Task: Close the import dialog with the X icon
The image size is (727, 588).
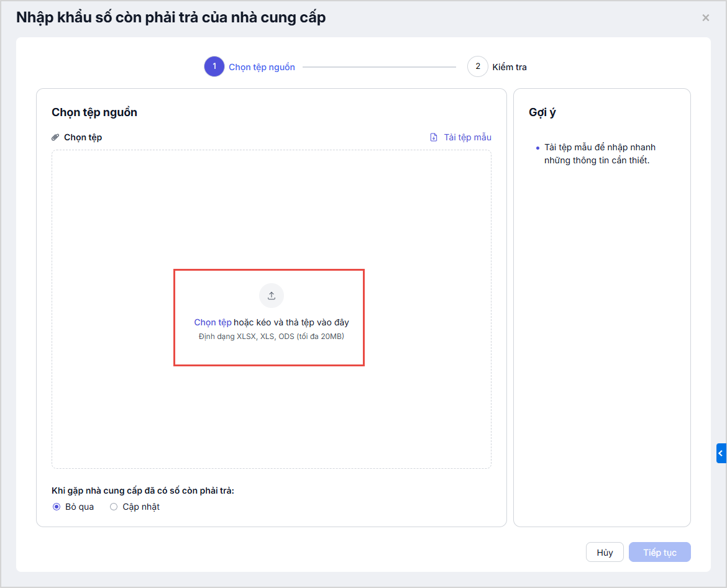Action: tap(705, 18)
